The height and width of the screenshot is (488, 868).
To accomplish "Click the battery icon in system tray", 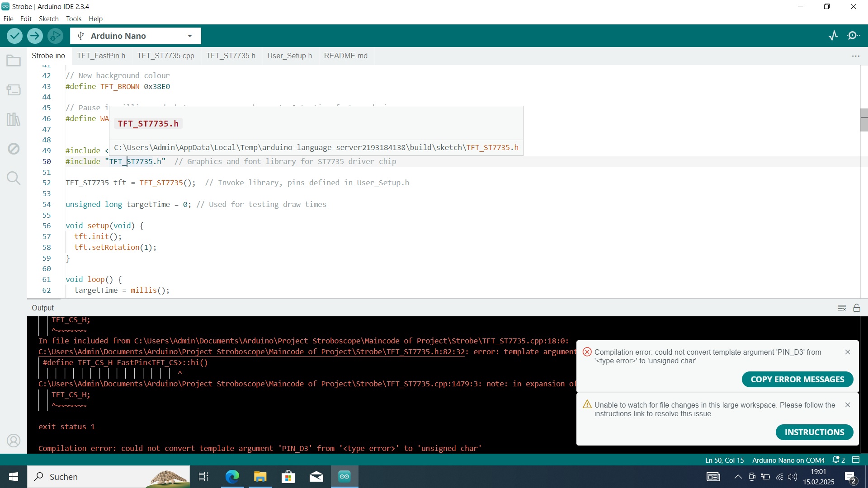I will (765, 477).
